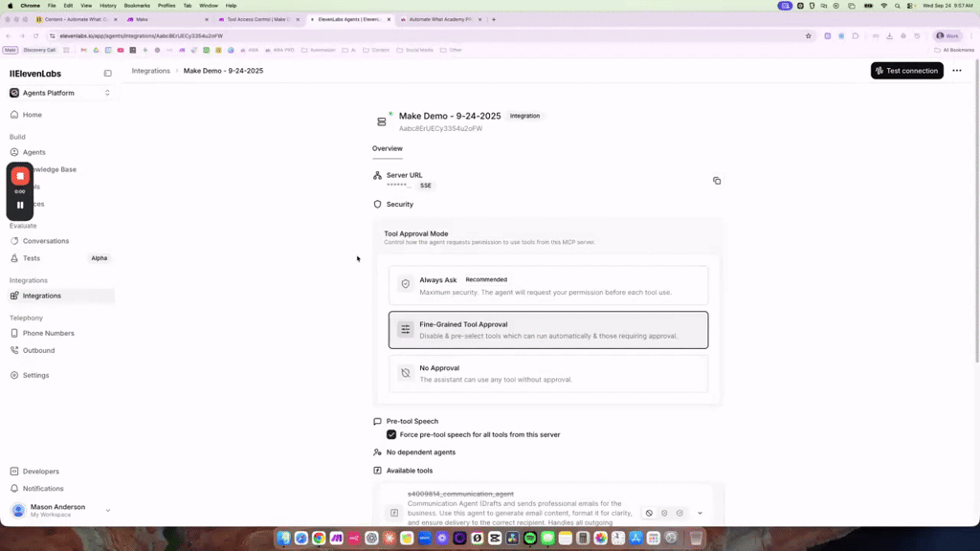Image resolution: width=980 pixels, height=551 pixels.
Task: Expand the Mason Anderson account menu
Action: point(60,511)
